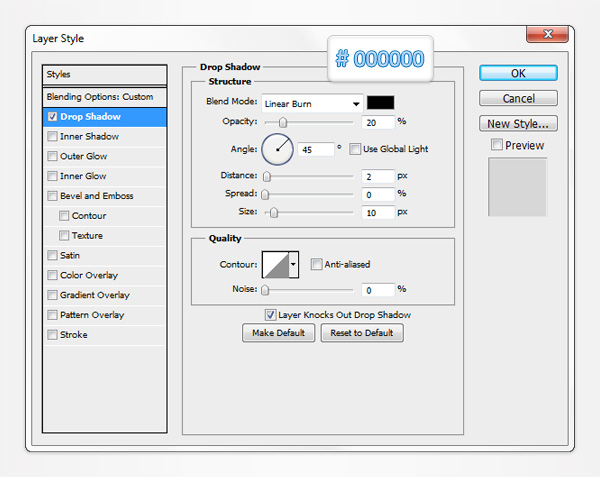The width and height of the screenshot is (600, 477).
Task: Uncheck Layer Knocks Out Drop Shadow
Action: coord(270,314)
